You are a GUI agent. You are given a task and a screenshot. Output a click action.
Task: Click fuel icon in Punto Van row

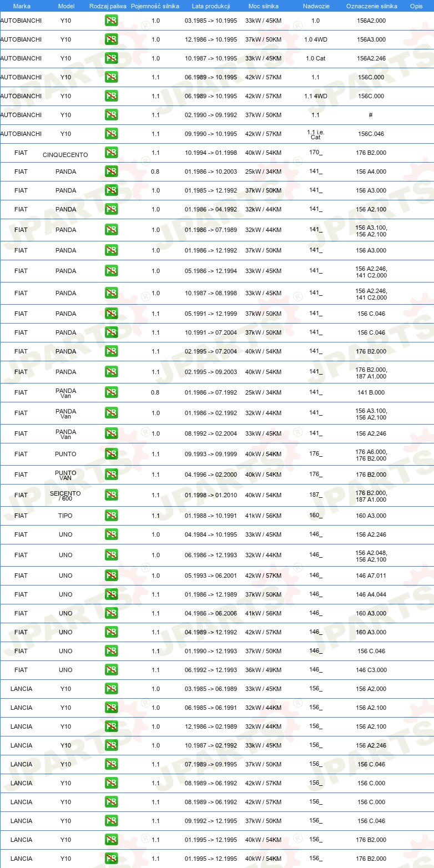click(111, 475)
